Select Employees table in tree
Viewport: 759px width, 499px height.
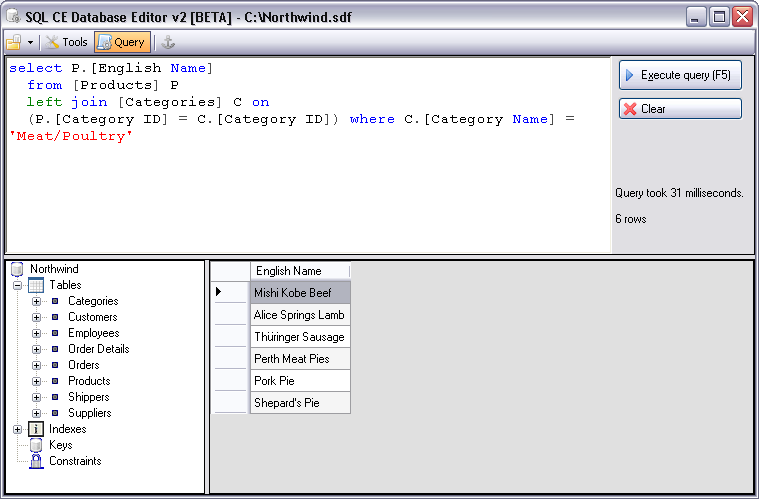pos(93,333)
